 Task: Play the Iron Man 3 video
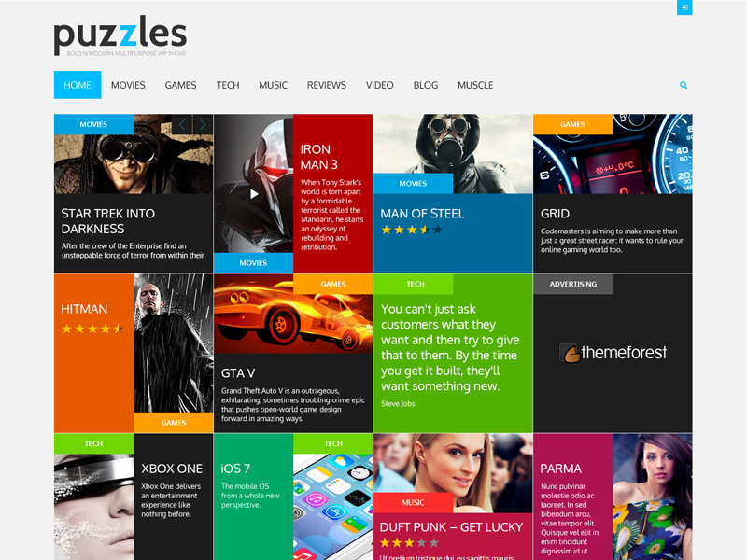254,194
